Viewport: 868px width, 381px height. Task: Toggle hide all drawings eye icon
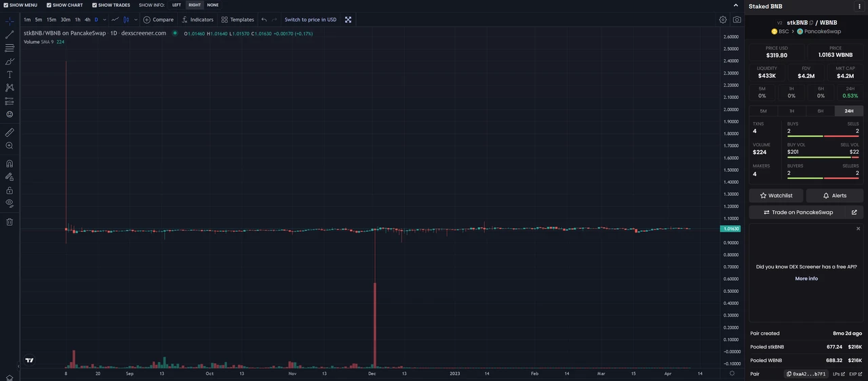9,203
